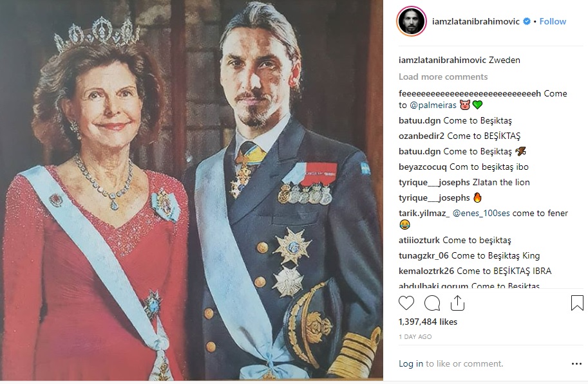Visit ozanbedir2's profile from comments

click(421, 136)
